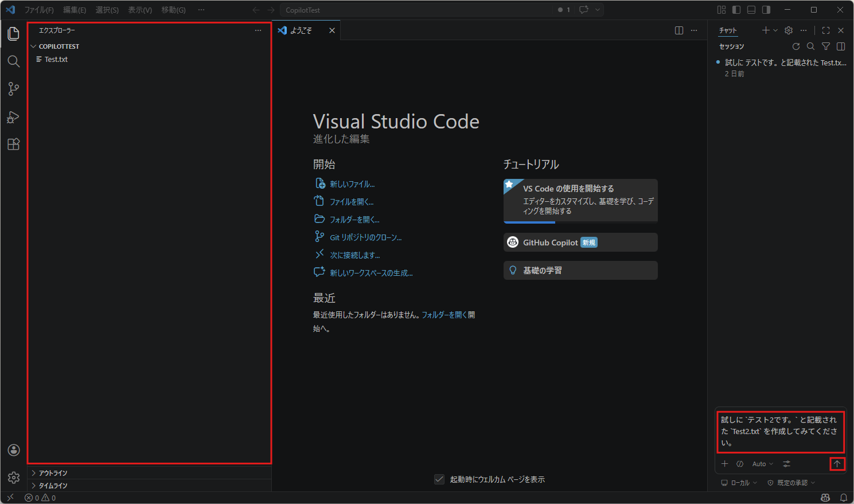Open the Source Control view
The image size is (854, 504).
coord(14,89)
